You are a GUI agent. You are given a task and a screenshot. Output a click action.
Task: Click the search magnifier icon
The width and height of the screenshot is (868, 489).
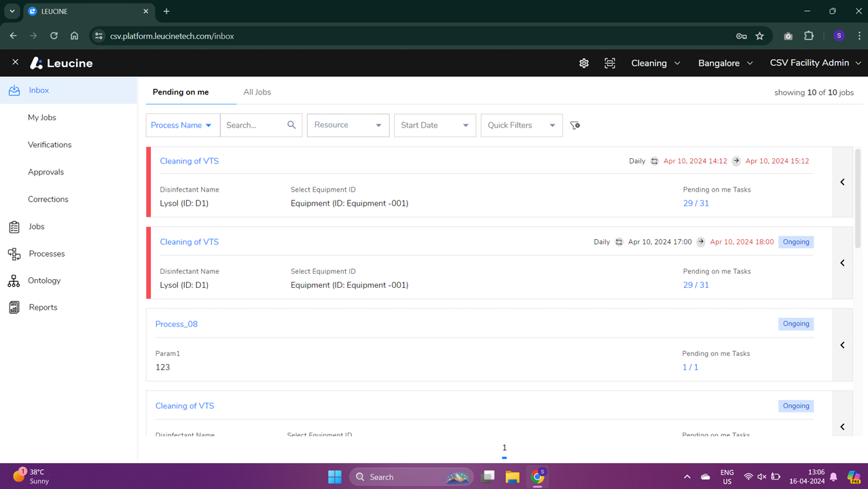[x=291, y=125]
